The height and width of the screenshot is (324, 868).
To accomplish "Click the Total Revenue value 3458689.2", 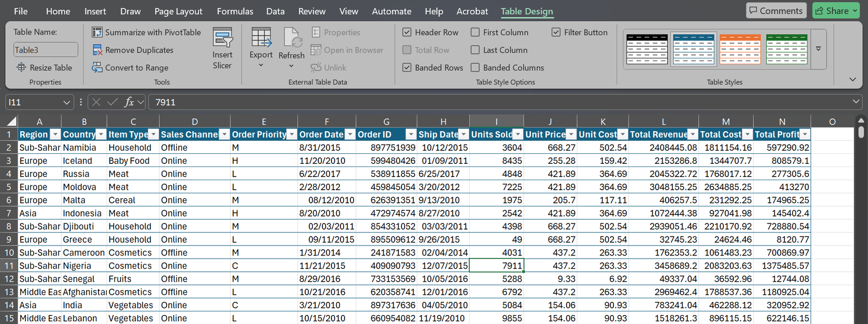I will click(663, 266).
